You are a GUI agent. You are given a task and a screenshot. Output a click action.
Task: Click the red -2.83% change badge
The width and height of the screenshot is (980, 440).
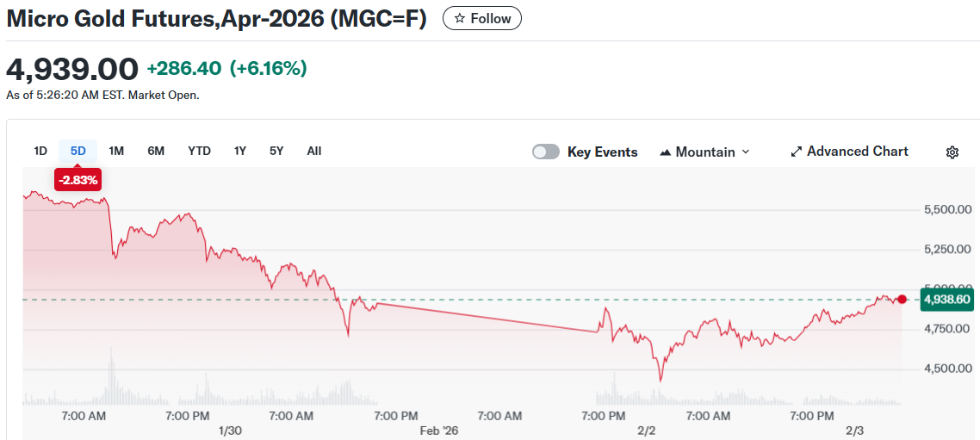click(x=78, y=179)
